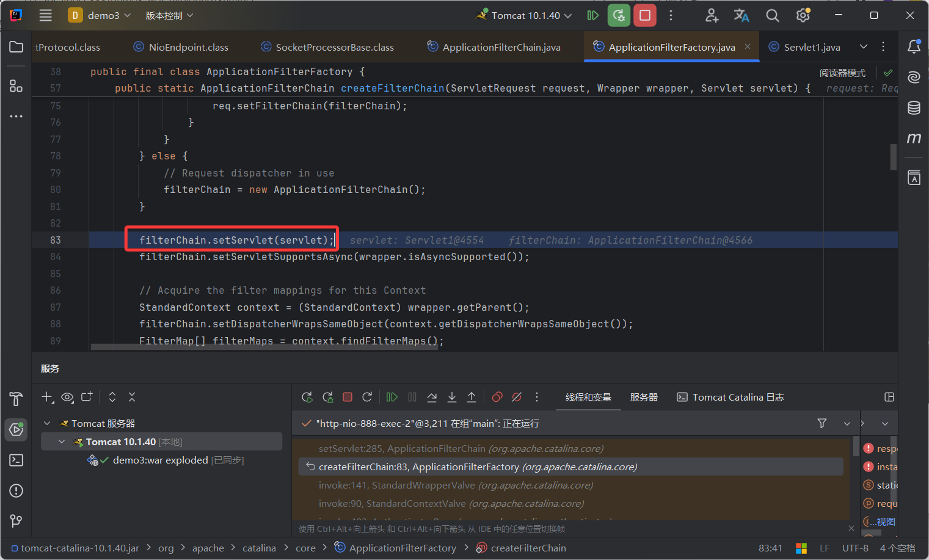This screenshot has height=560, width=929.
Task: Open the Maven tool window icon
Action: pyautogui.click(x=914, y=139)
